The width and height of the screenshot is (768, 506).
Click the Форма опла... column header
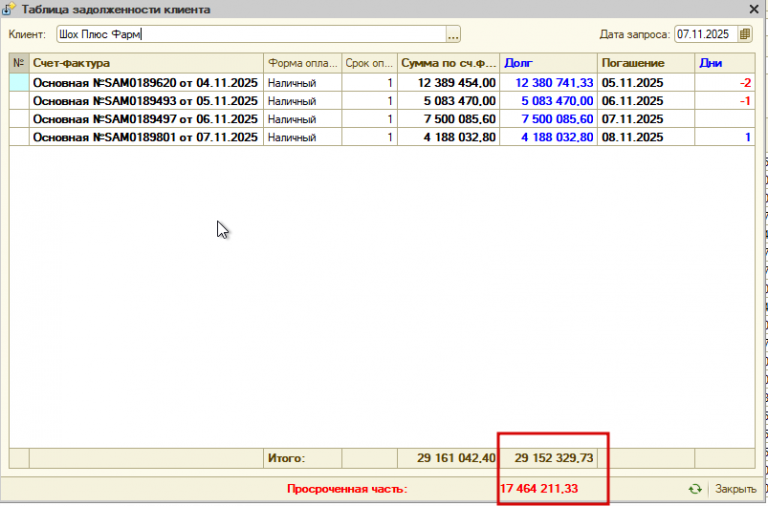[x=303, y=63]
